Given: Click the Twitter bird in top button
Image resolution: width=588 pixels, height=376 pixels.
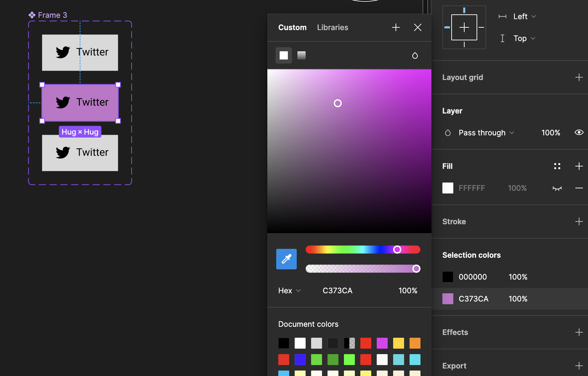Looking at the screenshot, I should [x=63, y=52].
